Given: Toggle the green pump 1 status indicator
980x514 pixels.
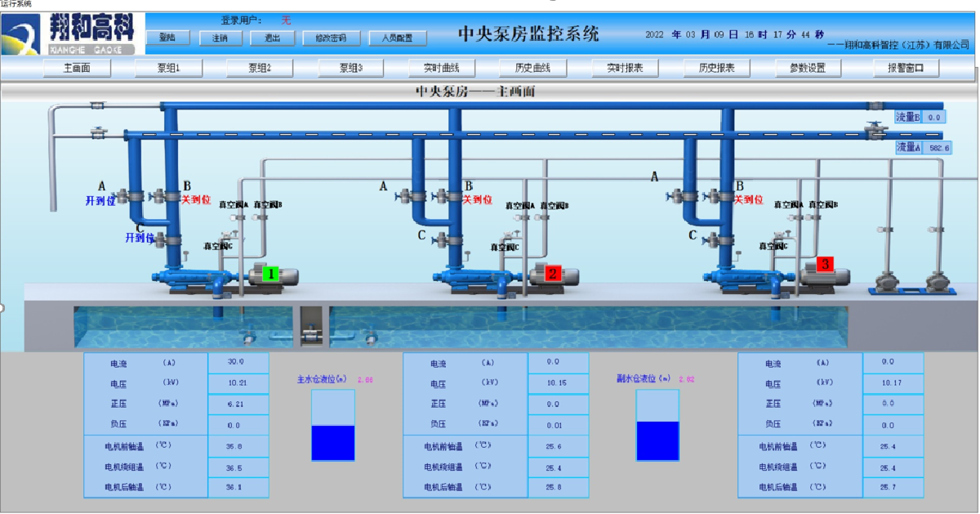Looking at the screenshot, I should pos(269,274).
